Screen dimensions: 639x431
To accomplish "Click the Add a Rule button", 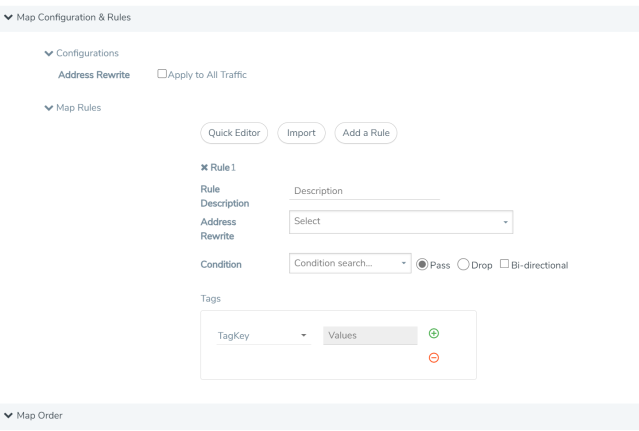I will pos(366,133).
